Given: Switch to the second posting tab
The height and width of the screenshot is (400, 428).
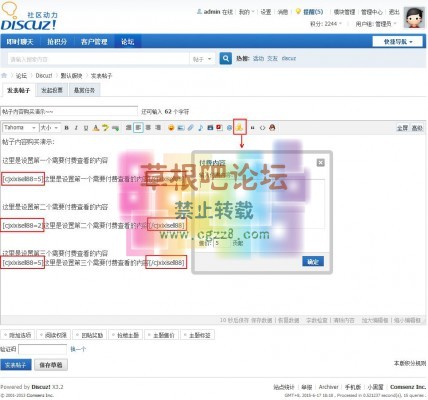Looking at the screenshot, I should tap(52, 90).
